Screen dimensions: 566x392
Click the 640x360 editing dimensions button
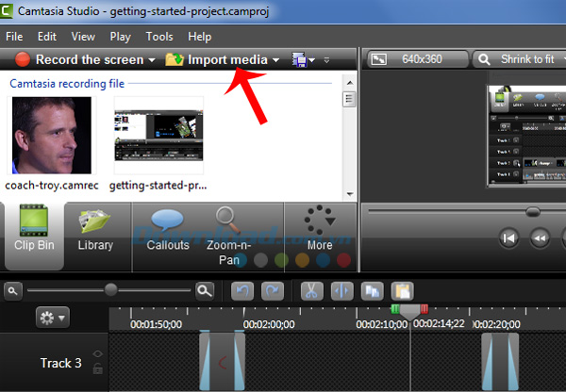[418, 59]
